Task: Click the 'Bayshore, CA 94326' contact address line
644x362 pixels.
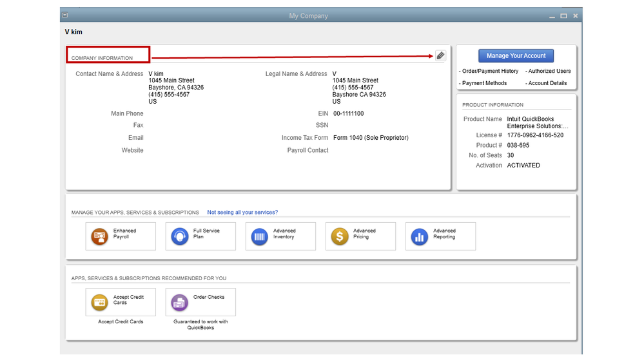Action: [176, 88]
